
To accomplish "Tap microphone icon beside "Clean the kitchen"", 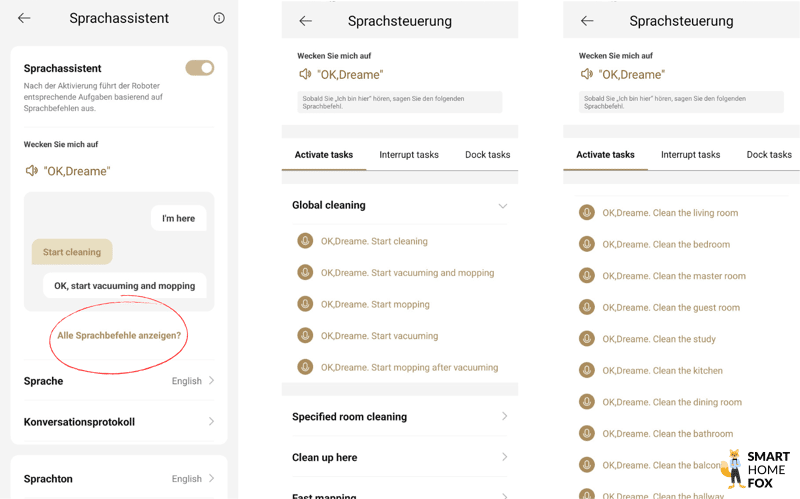I will [587, 370].
